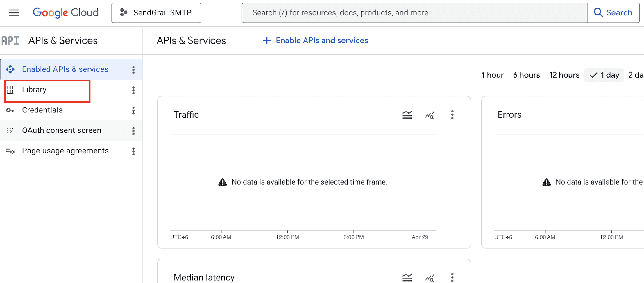This screenshot has width=644, height=283.
Task: Open the SendGrail SMTP project picker
Action: click(x=156, y=13)
